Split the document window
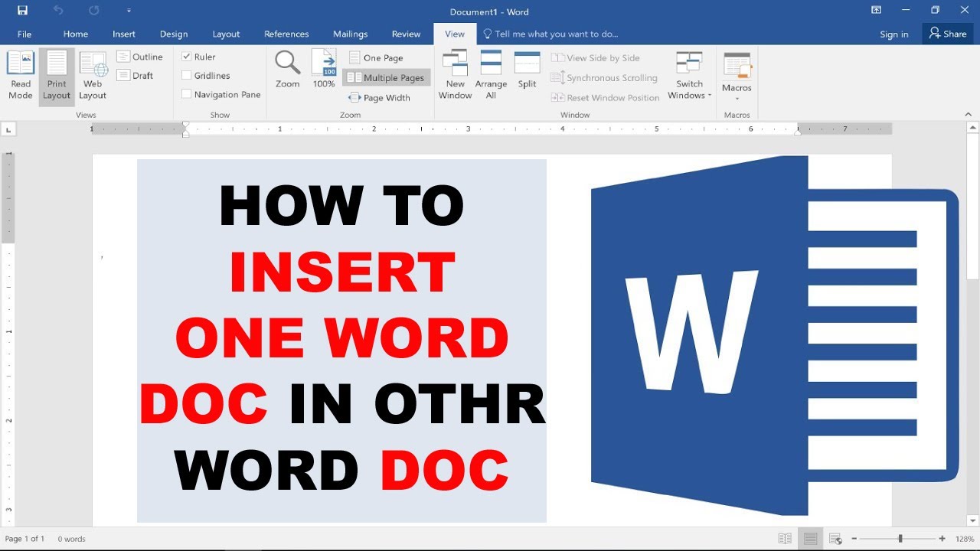This screenshot has height=551, width=980. [x=527, y=70]
